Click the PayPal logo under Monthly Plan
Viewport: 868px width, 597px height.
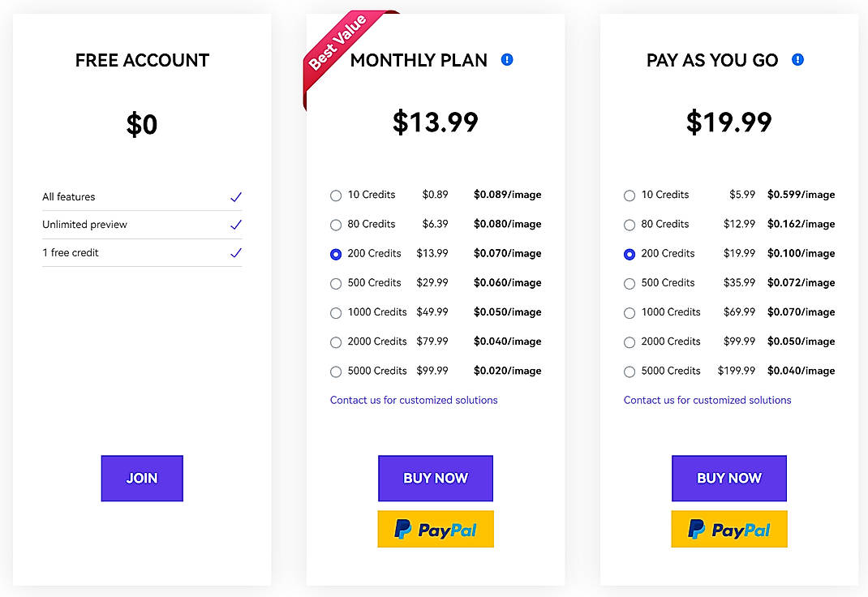click(x=436, y=529)
